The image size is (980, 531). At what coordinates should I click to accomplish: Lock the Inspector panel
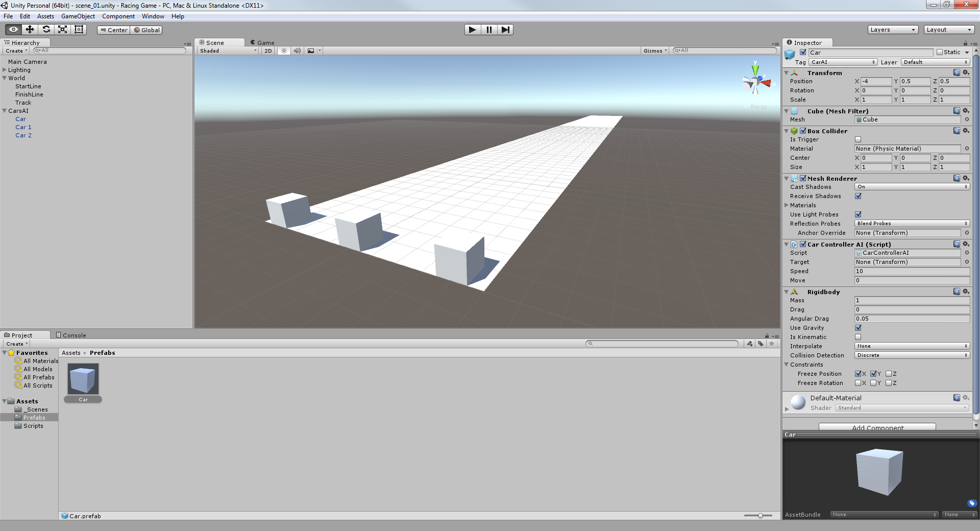965,43
